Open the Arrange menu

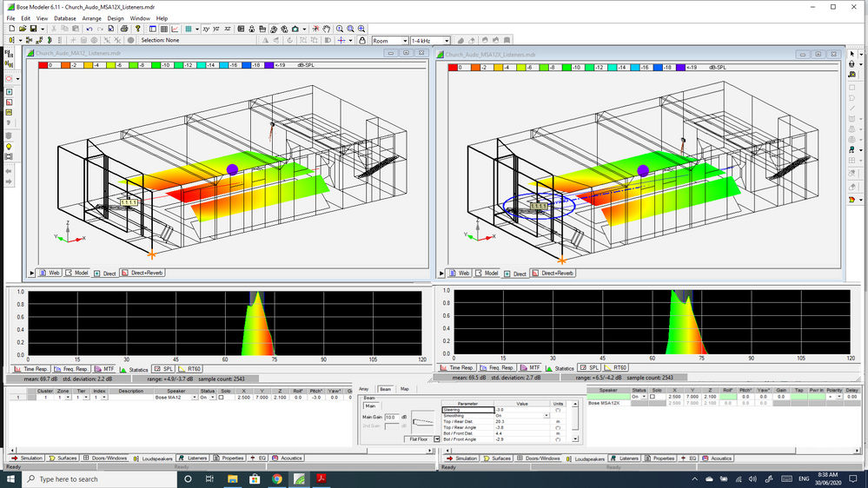91,18
